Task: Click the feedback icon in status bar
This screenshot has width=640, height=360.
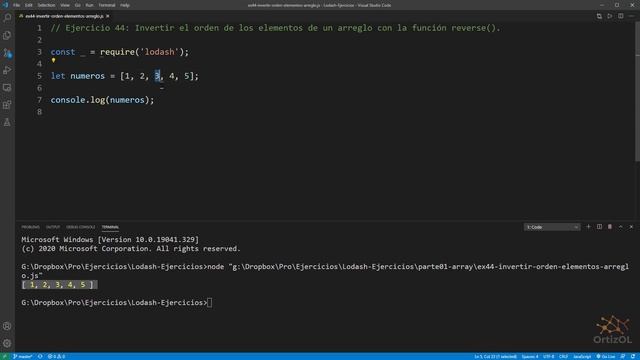Action: coord(623,356)
